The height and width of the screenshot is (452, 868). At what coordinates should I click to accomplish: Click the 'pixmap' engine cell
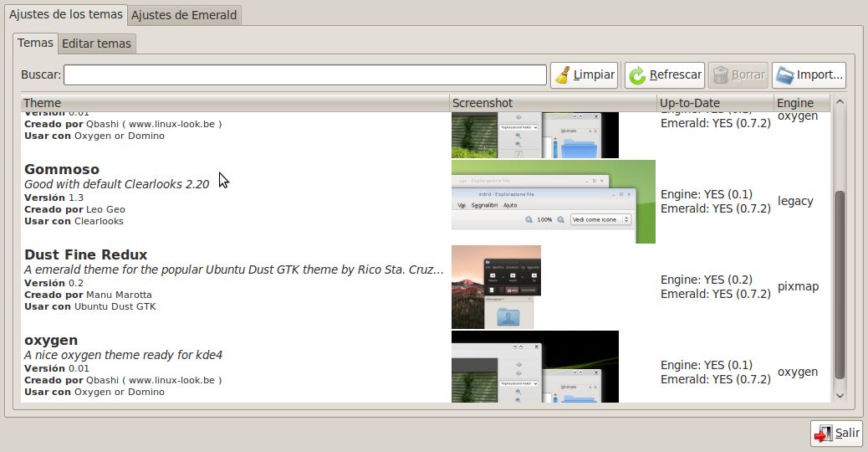coord(799,286)
